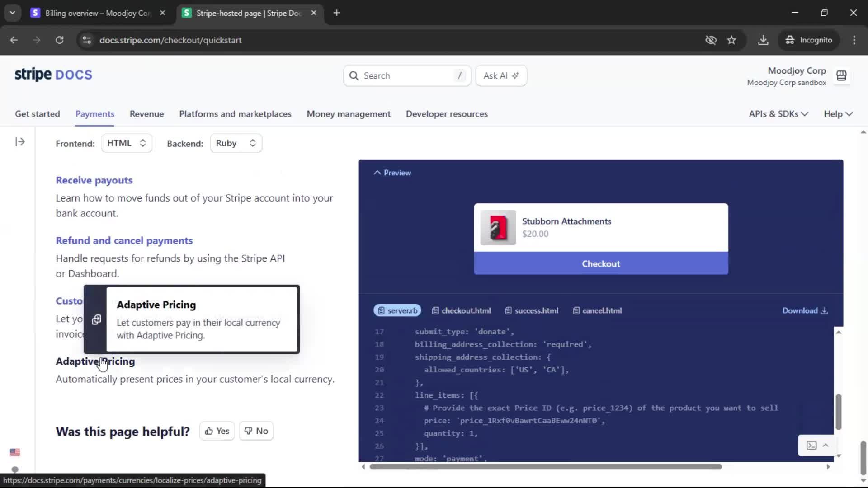Open the Frontend HTML dropdown

click(x=127, y=143)
